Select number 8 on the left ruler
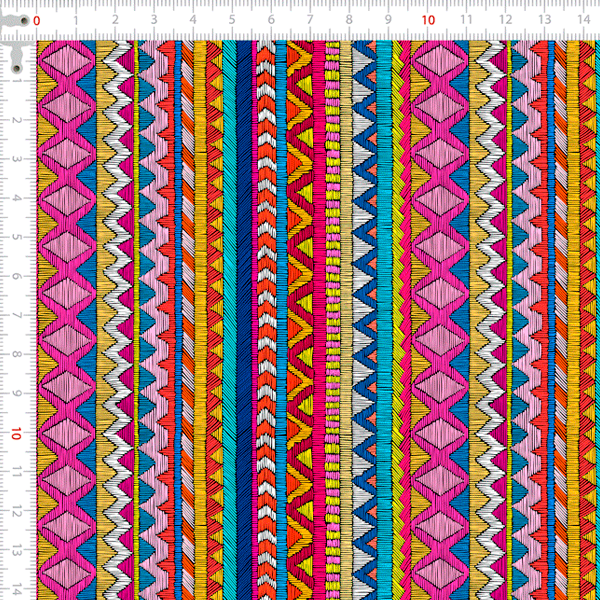This screenshot has width=600, height=600. [18, 355]
